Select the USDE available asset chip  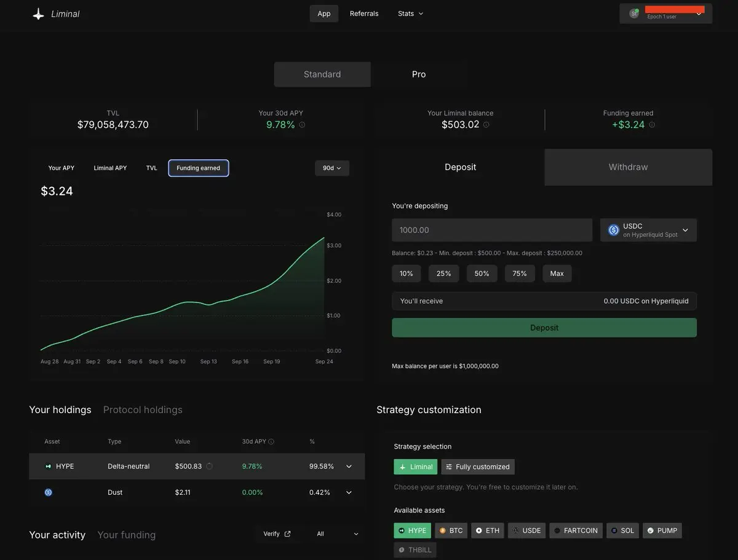coord(526,530)
